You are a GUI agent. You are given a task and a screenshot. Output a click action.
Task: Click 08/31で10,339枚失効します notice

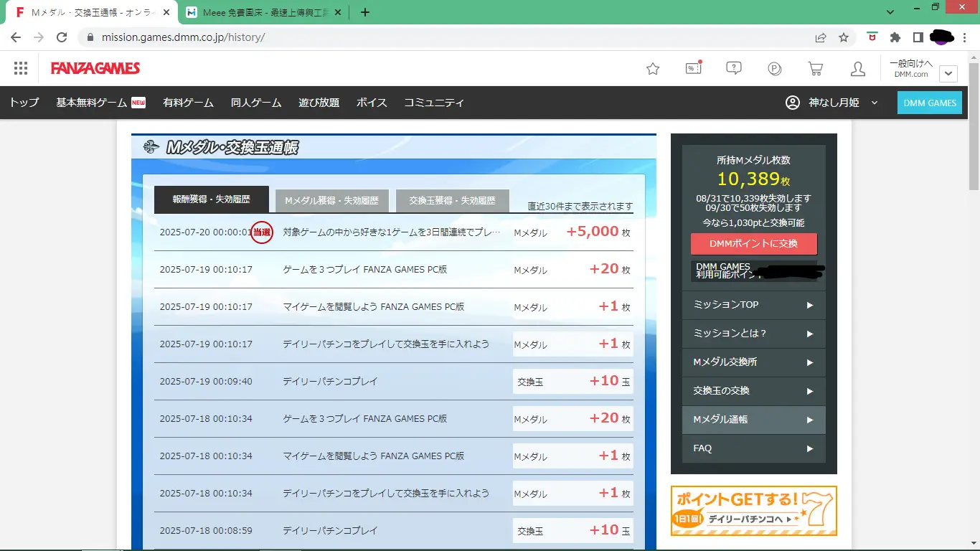click(x=754, y=198)
